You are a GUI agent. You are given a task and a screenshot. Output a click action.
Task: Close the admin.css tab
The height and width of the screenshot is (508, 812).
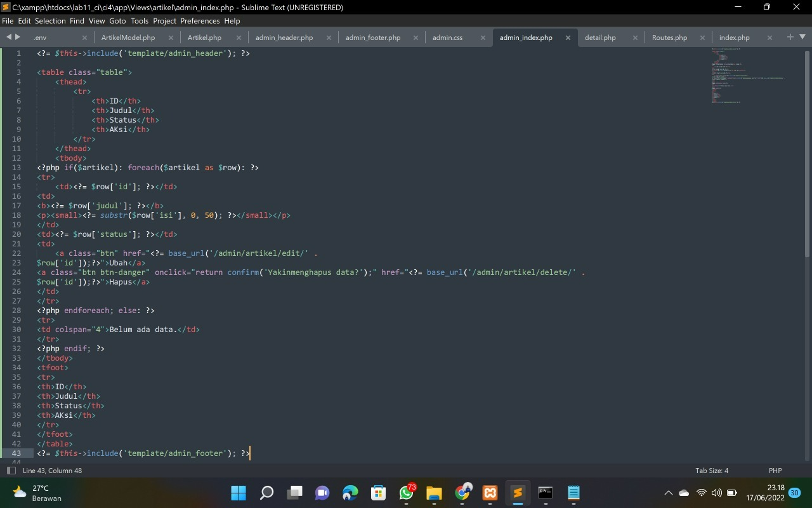483,37
